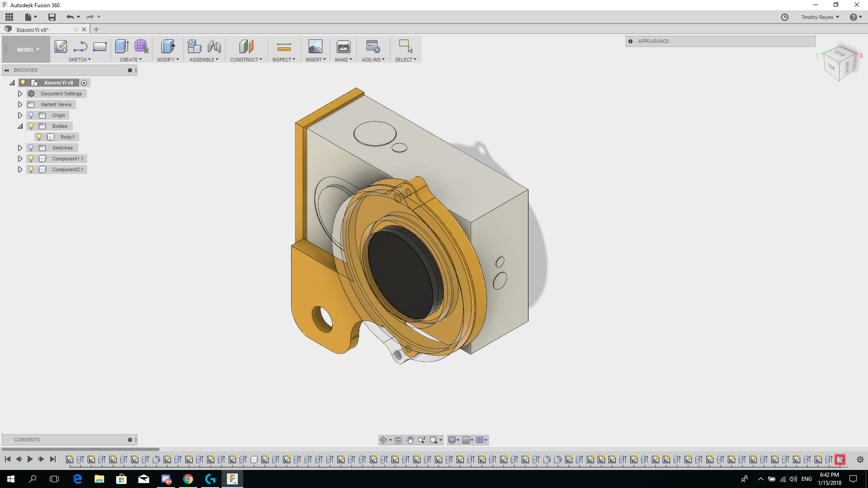Select the Create Sketch tool

[x=61, y=47]
